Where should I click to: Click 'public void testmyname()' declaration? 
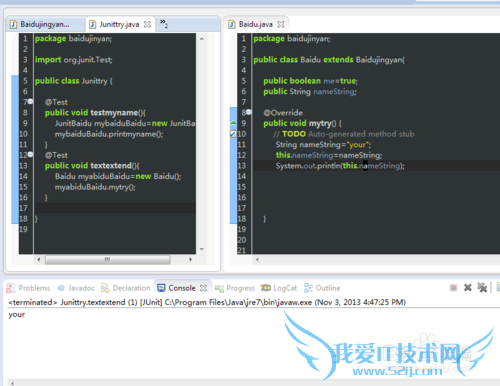pyautogui.click(x=95, y=113)
